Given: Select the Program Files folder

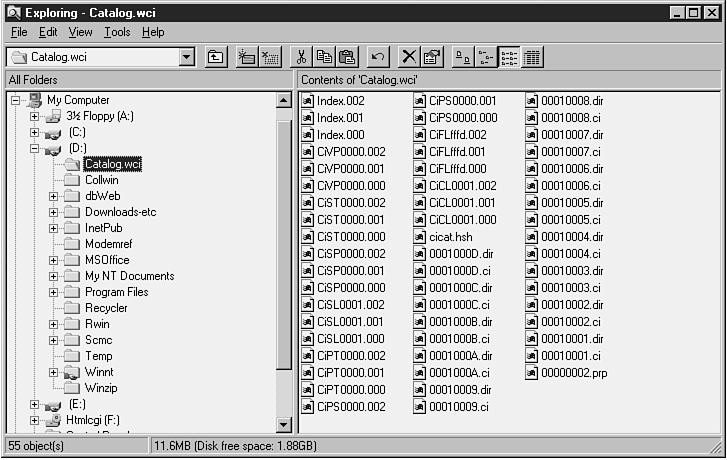Looking at the screenshot, I should [116, 292].
